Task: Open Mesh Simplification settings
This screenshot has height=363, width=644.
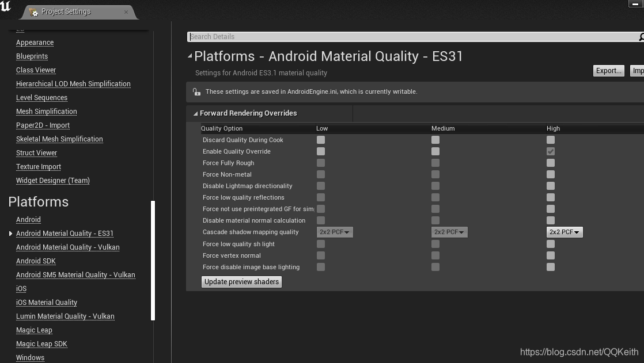Action: pos(47,112)
